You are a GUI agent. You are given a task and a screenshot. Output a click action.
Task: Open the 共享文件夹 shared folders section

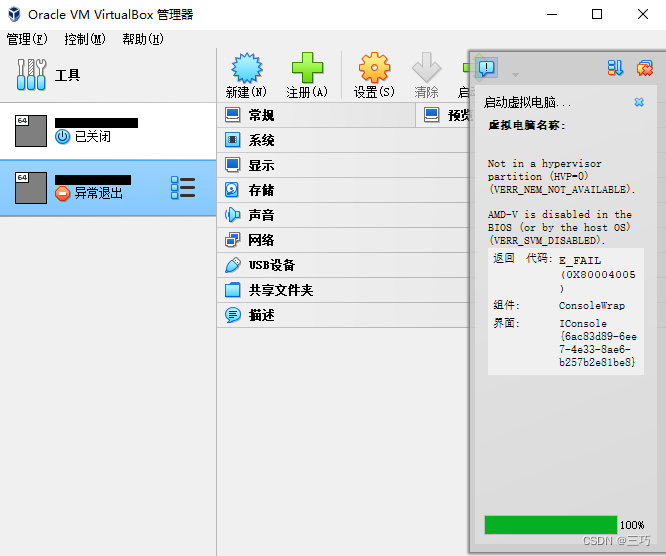(x=343, y=290)
